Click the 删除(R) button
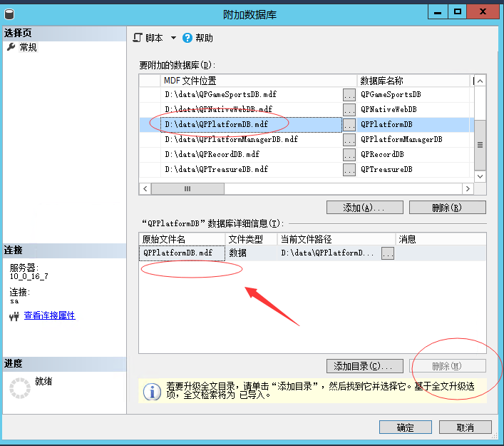Image resolution: width=504 pixels, height=446 pixels. click(447, 208)
